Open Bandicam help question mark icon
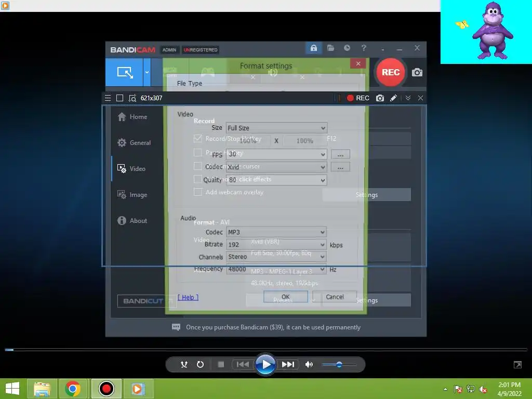This screenshot has width=532, height=399. coord(364,48)
